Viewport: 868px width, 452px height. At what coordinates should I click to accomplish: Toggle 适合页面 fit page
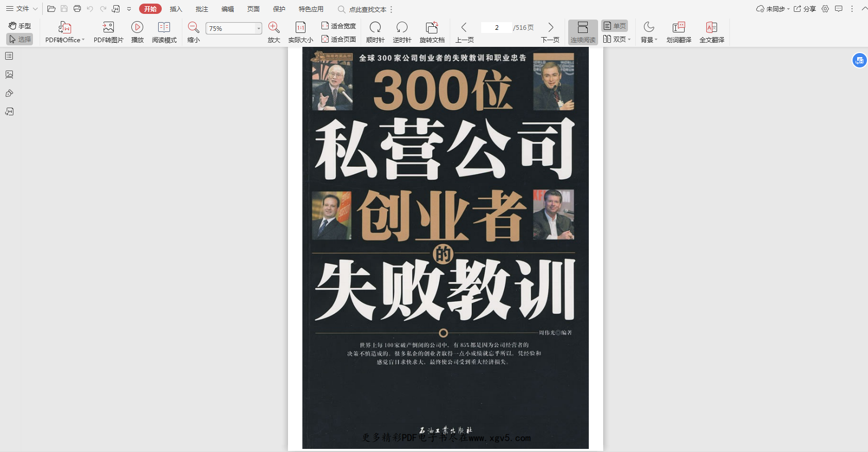pyautogui.click(x=338, y=39)
